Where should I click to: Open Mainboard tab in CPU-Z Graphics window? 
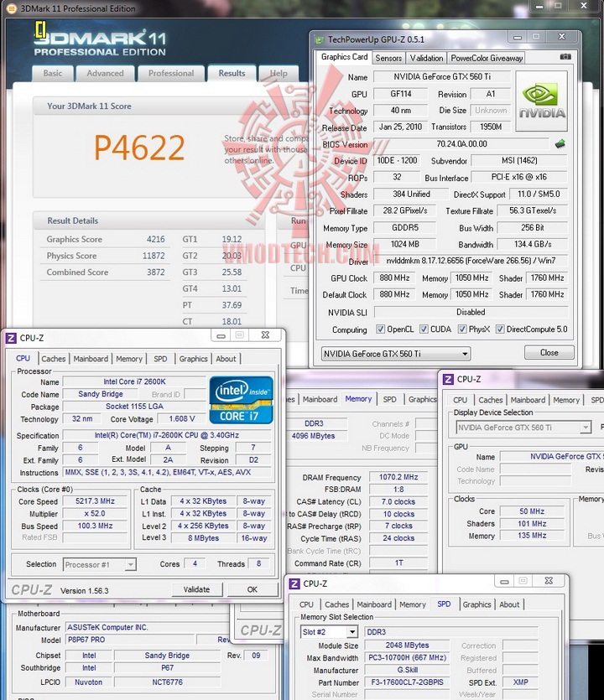[528, 400]
